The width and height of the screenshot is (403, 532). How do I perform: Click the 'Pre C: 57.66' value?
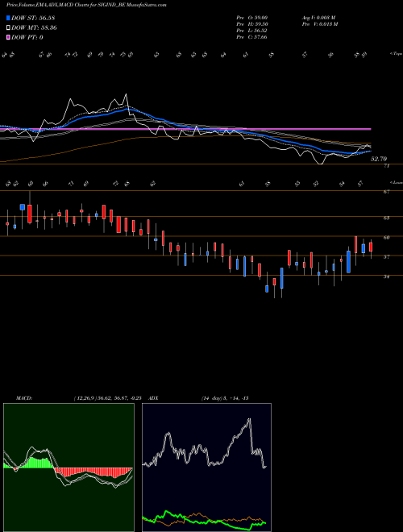point(251,37)
